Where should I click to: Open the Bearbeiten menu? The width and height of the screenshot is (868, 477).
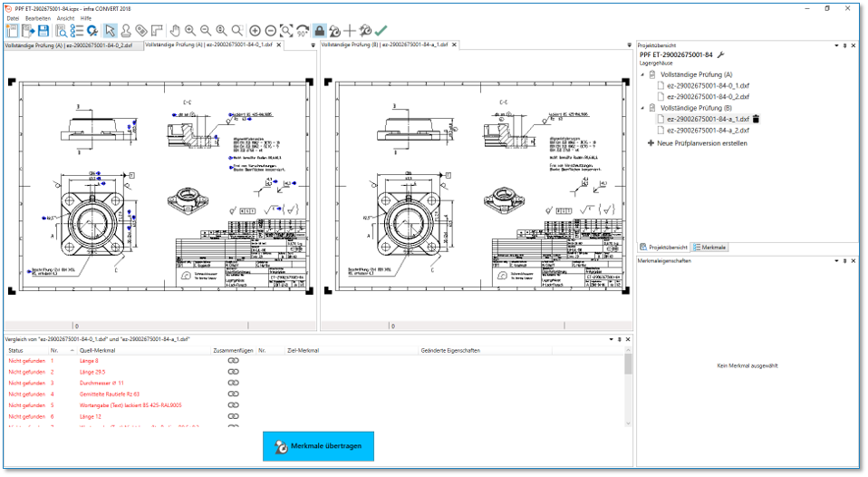tap(38, 18)
